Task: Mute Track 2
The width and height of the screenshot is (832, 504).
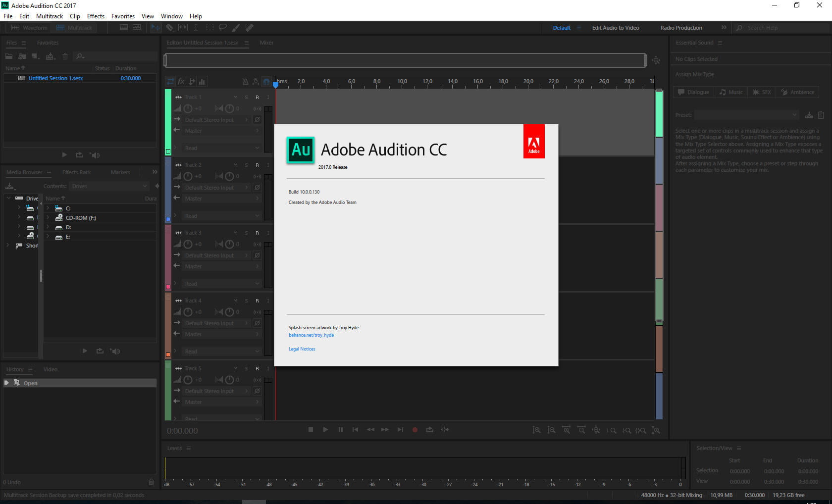Action: point(235,165)
